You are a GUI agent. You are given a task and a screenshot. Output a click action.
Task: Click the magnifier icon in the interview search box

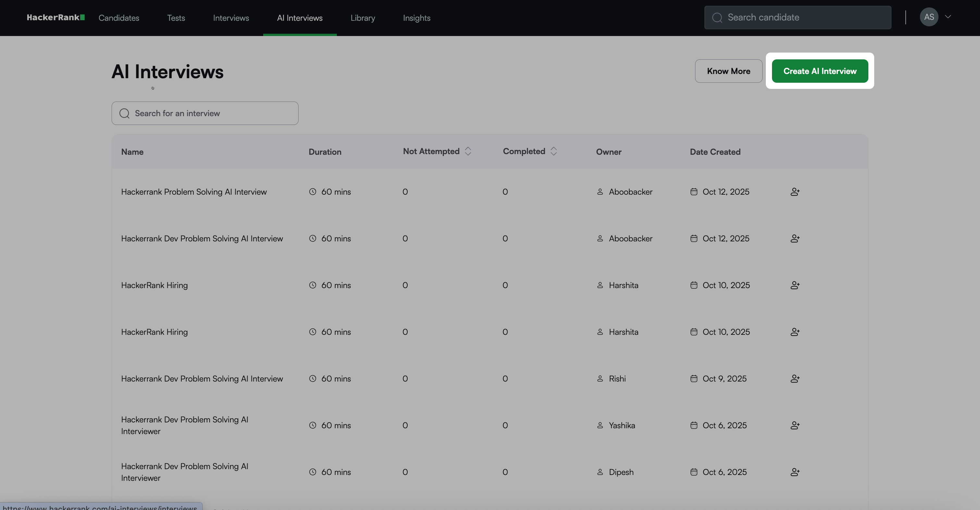click(124, 113)
